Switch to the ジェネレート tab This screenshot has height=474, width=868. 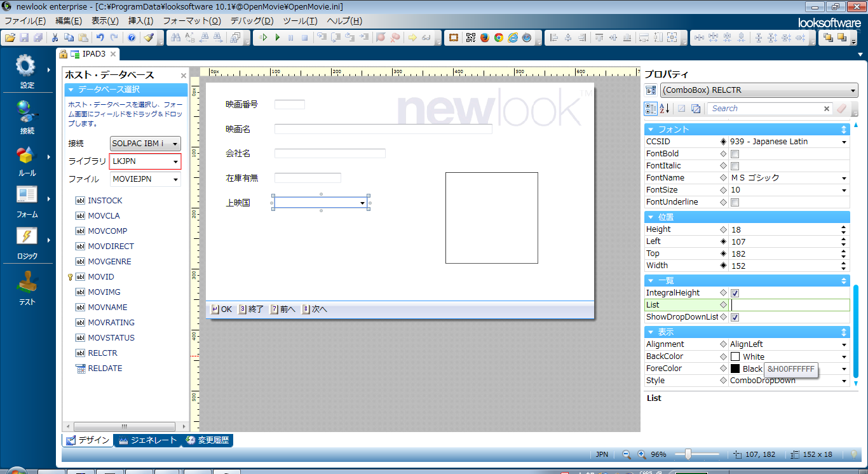click(x=147, y=440)
